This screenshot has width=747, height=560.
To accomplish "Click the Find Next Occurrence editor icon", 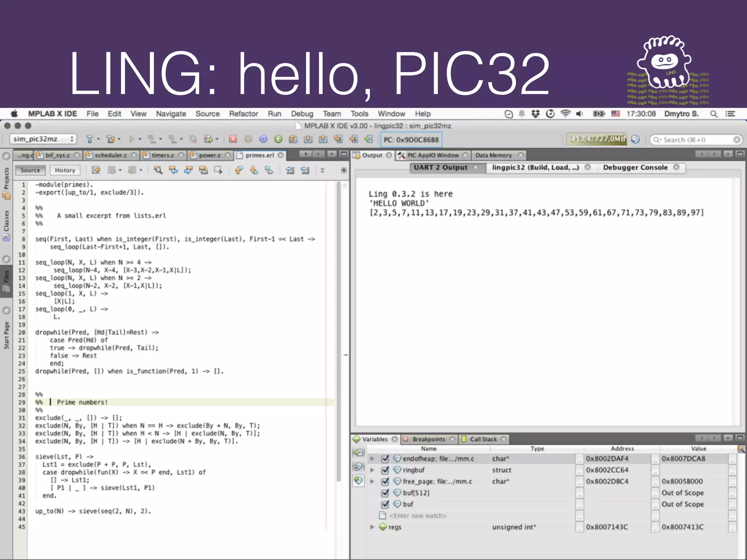I will point(188,170).
